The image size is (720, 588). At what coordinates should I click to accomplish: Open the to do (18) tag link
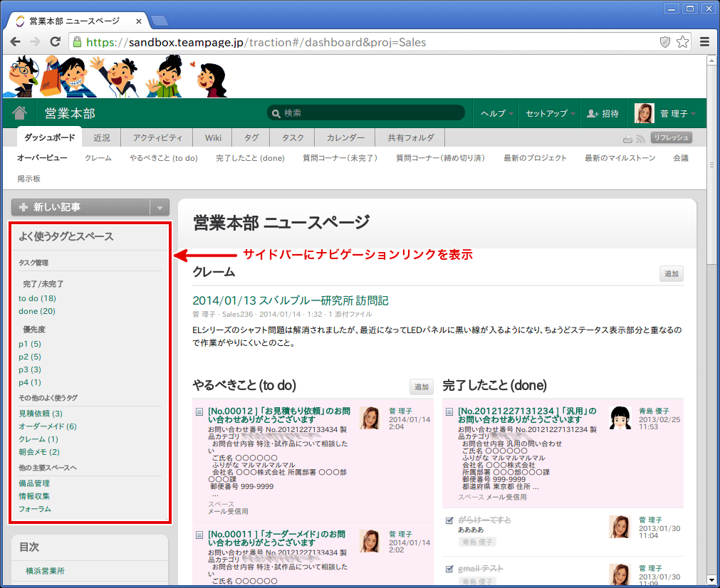(37, 298)
